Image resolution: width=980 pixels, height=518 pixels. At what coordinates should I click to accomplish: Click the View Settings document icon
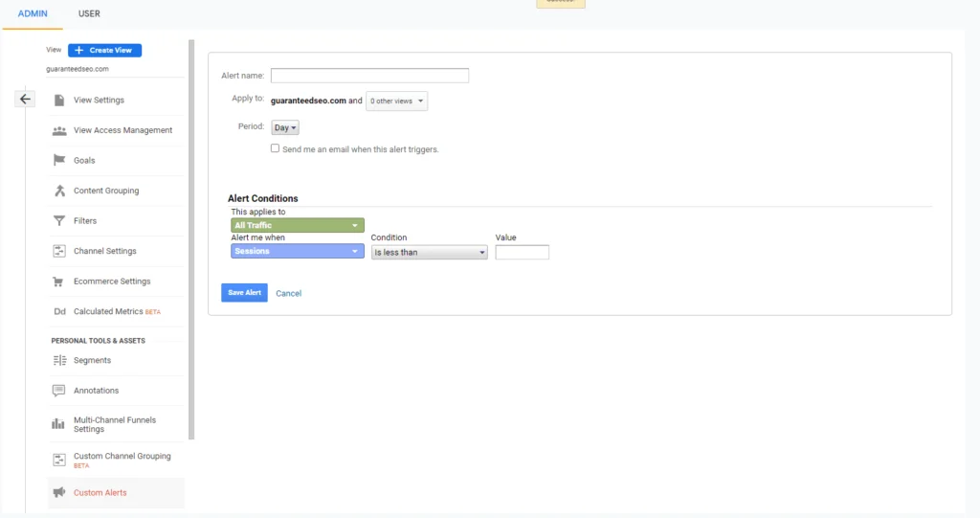(x=59, y=101)
